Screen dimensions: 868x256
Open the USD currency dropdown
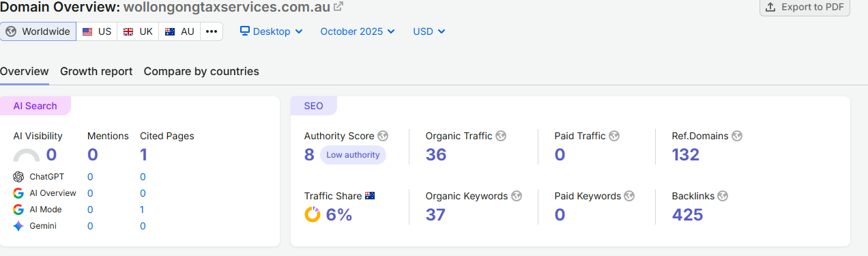pos(429,31)
